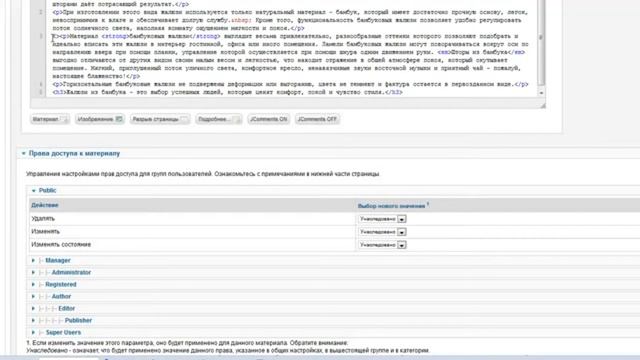Viewport: 640px width, 360px height.
Task: Expand the Registered group
Action: [x=60, y=284]
